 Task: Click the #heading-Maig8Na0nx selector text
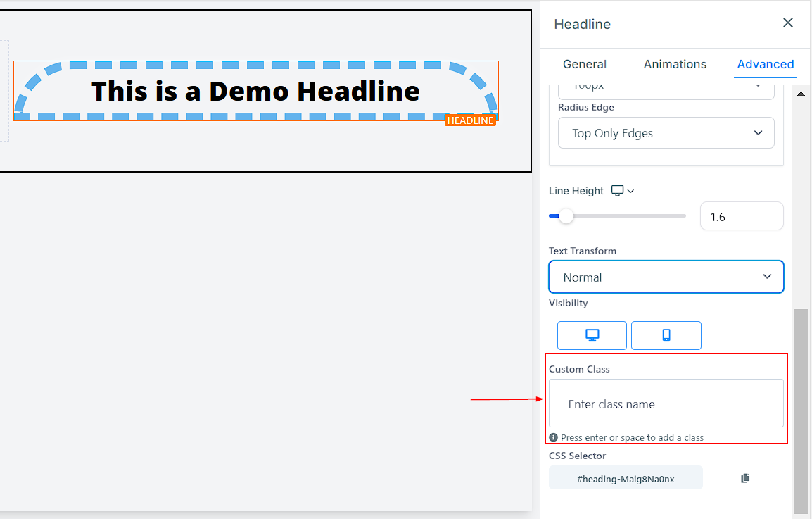click(x=626, y=479)
